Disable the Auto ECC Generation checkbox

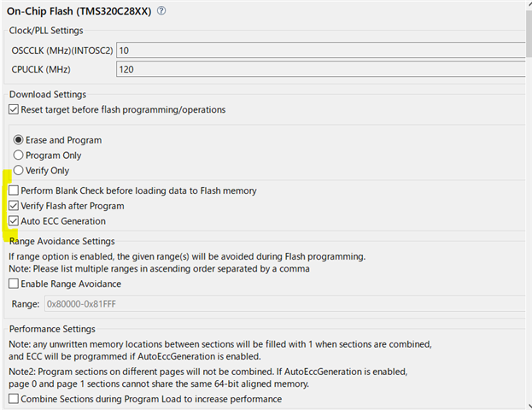click(x=14, y=221)
